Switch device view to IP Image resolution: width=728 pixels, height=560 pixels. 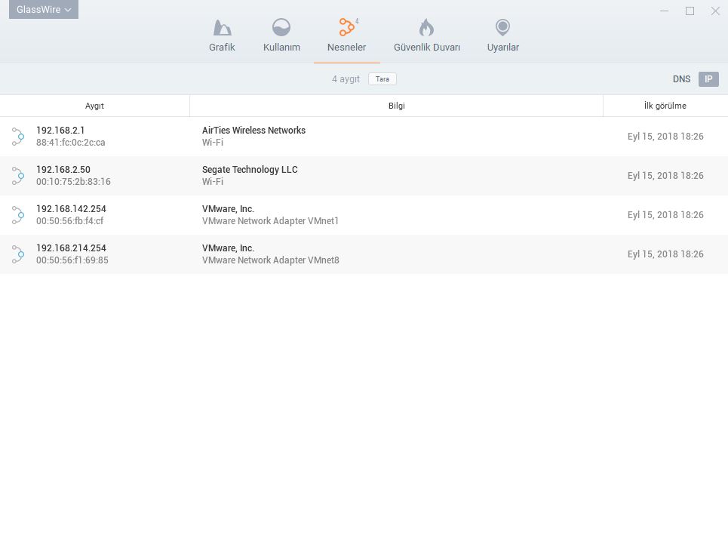tap(708, 79)
